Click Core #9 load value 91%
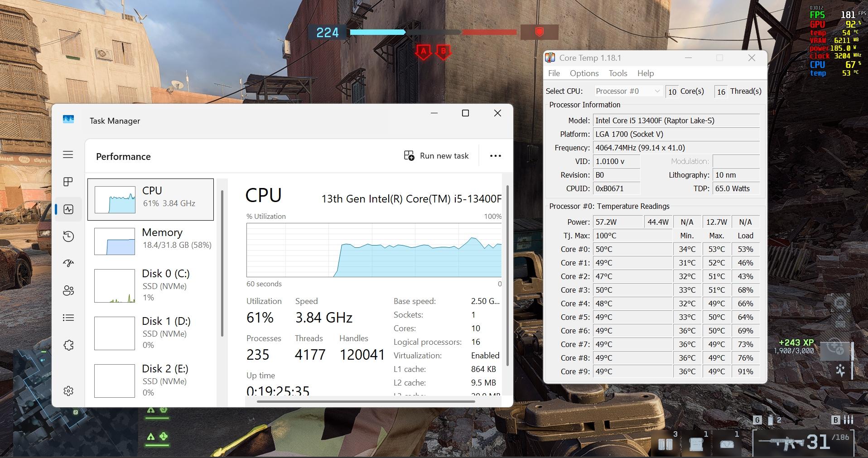The height and width of the screenshot is (458, 868). point(745,371)
